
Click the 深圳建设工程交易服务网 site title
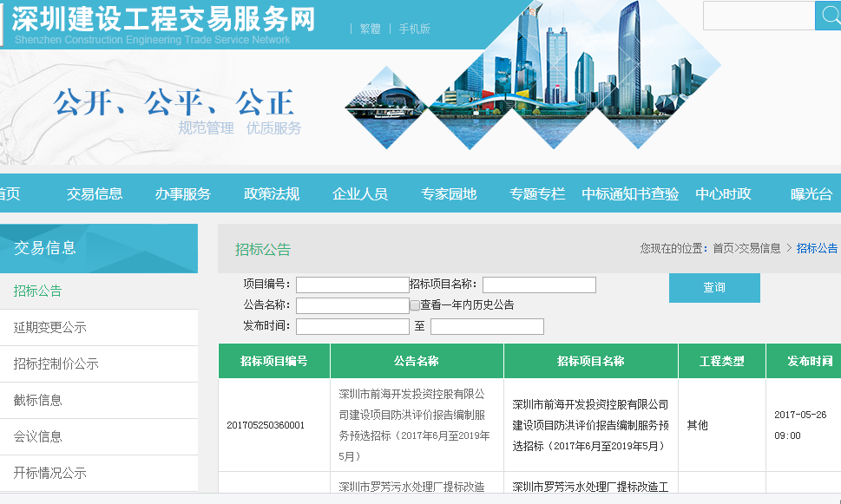click(x=163, y=19)
